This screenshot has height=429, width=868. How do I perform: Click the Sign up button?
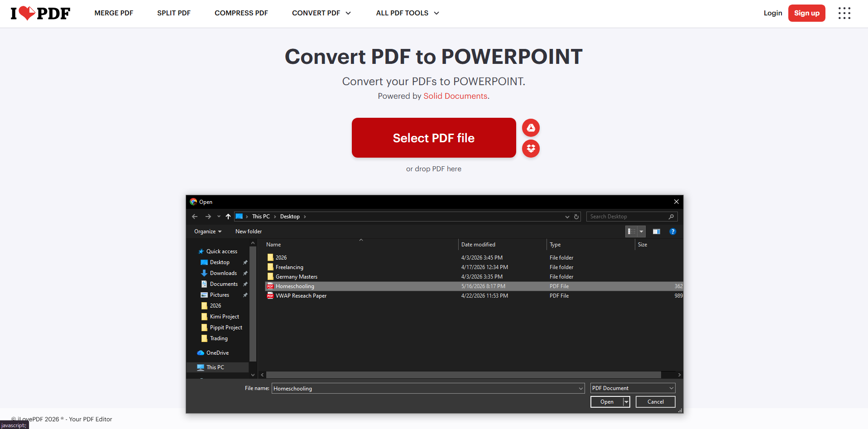point(806,13)
